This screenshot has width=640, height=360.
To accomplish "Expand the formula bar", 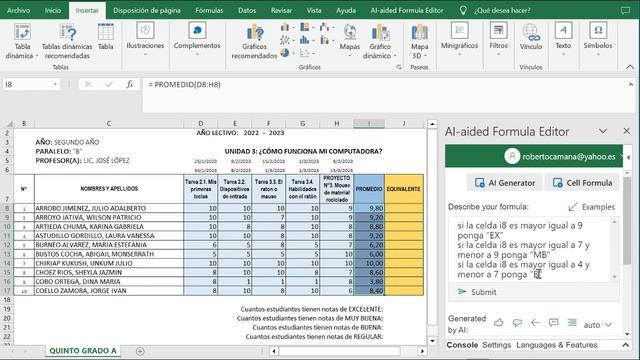I will [631, 84].
